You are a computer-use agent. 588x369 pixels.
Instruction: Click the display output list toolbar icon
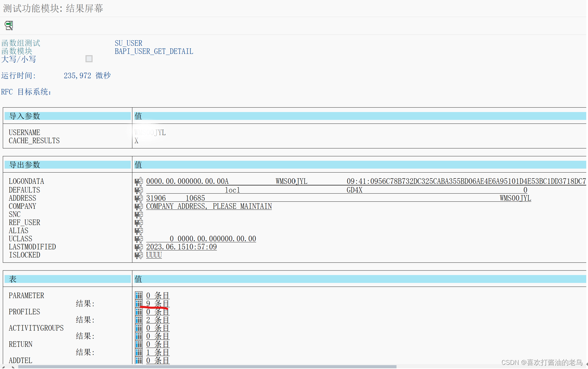pyautogui.click(x=9, y=25)
